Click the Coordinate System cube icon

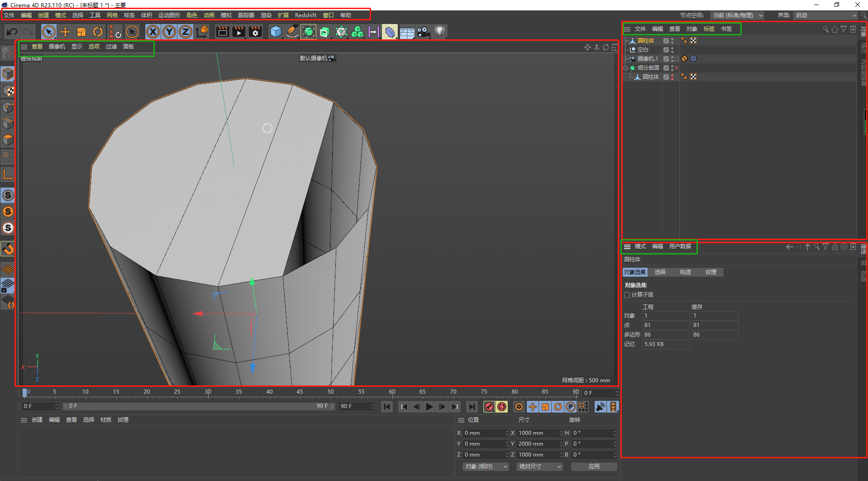point(202,32)
